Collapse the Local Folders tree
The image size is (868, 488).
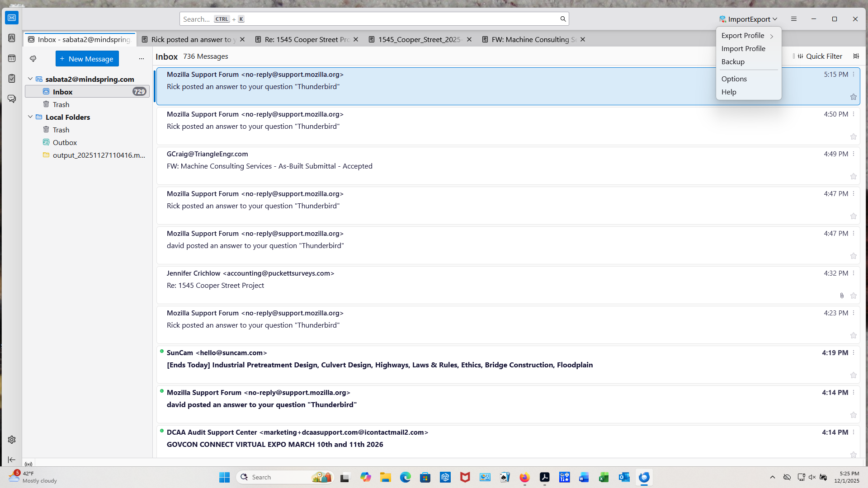click(30, 117)
